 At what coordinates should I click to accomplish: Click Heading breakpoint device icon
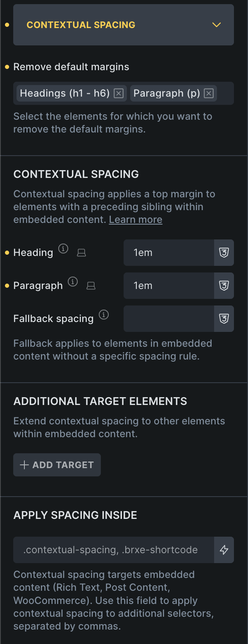click(82, 253)
